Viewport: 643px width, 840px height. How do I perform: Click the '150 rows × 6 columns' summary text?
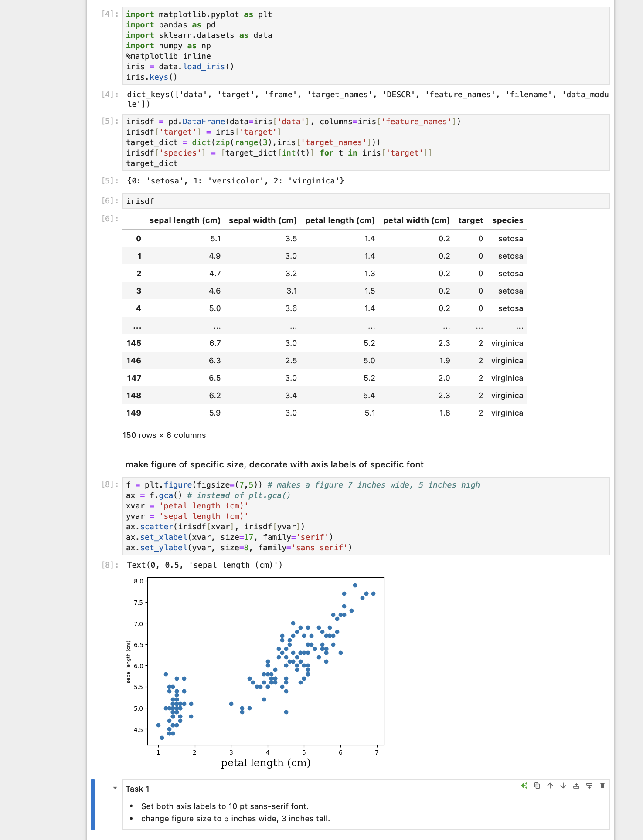(164, 435)
